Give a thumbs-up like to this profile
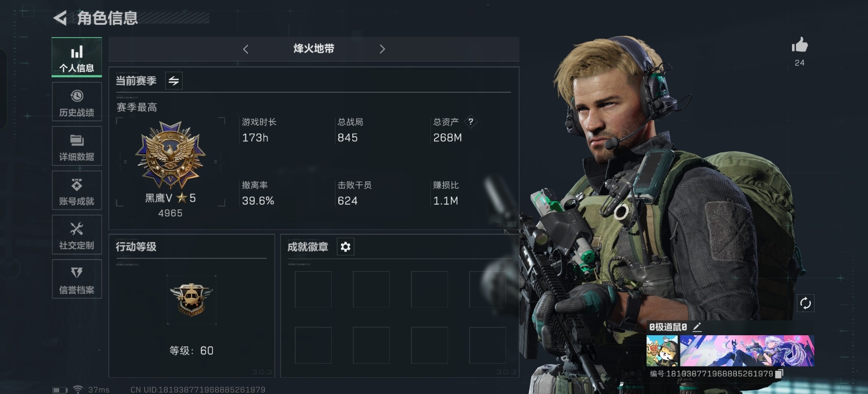 tap(799, 45)
